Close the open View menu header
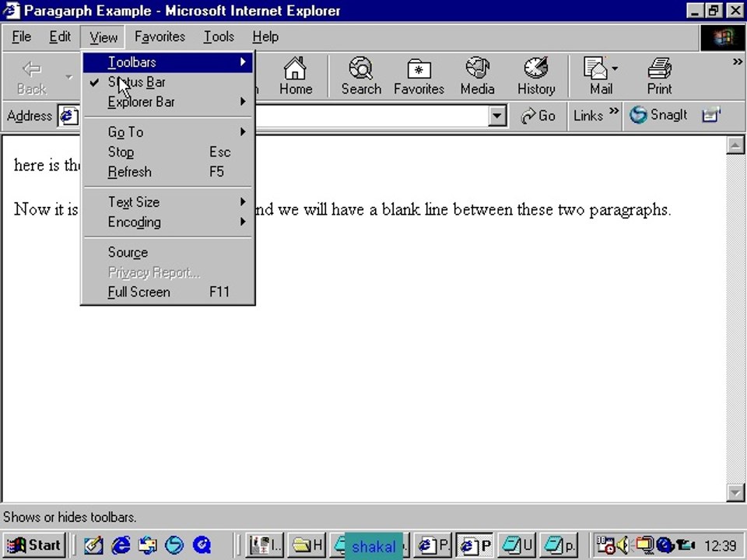 [x=103, y=37]
